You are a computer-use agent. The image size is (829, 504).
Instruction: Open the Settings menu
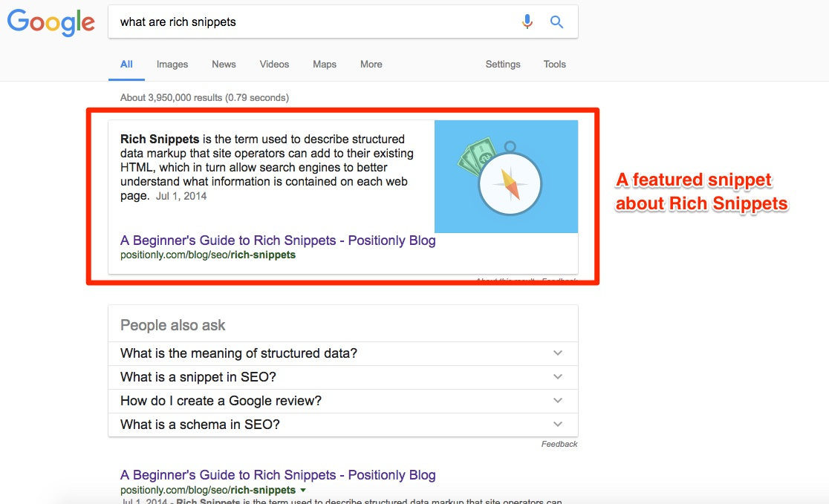pyautogui.click(x=503, y=65)
